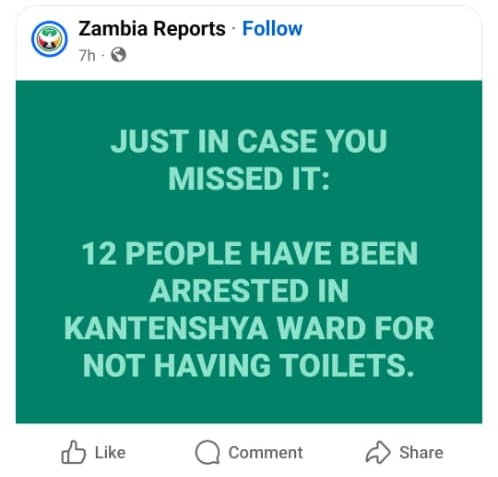Open the 7h post timestamp
The width and height of the screenshot is (498, 477).
click(x=87, y=55)
